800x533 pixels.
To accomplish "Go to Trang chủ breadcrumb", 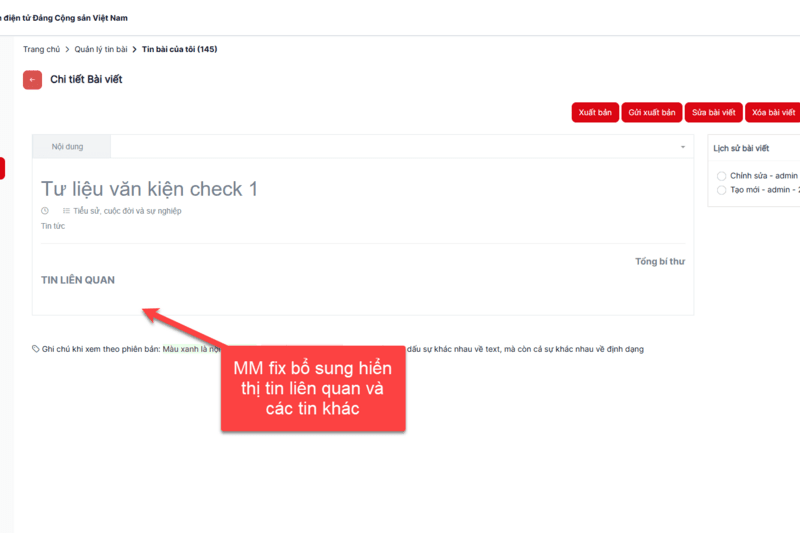I will tap(42, 49).
